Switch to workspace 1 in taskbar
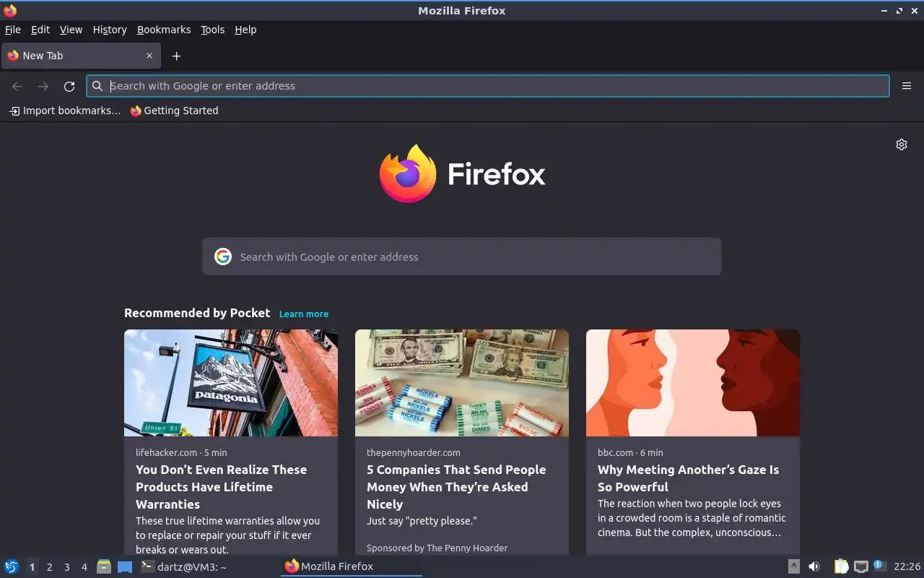The image size is (924, 578). 32,567
